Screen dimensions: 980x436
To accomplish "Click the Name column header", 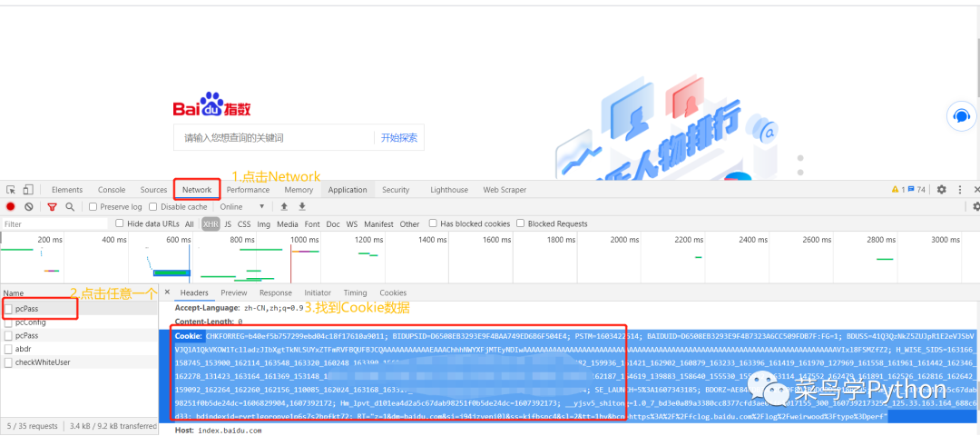I will (79, 293).
